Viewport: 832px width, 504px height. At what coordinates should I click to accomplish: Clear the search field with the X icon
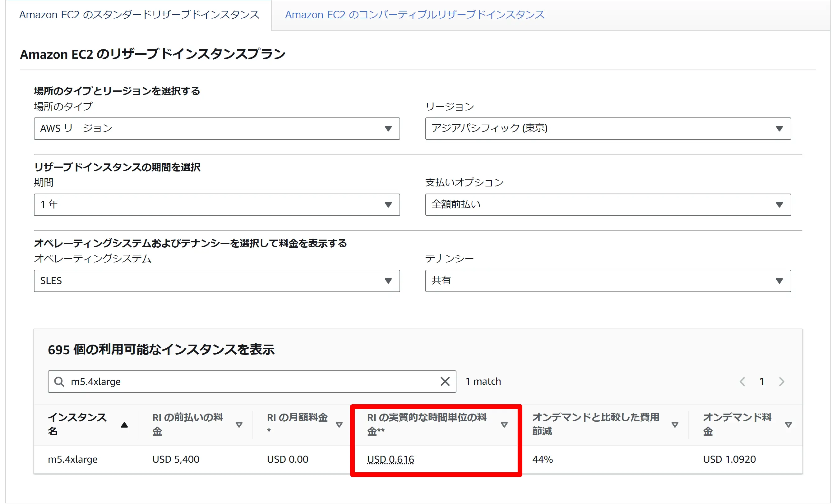[x=445, y=382]
